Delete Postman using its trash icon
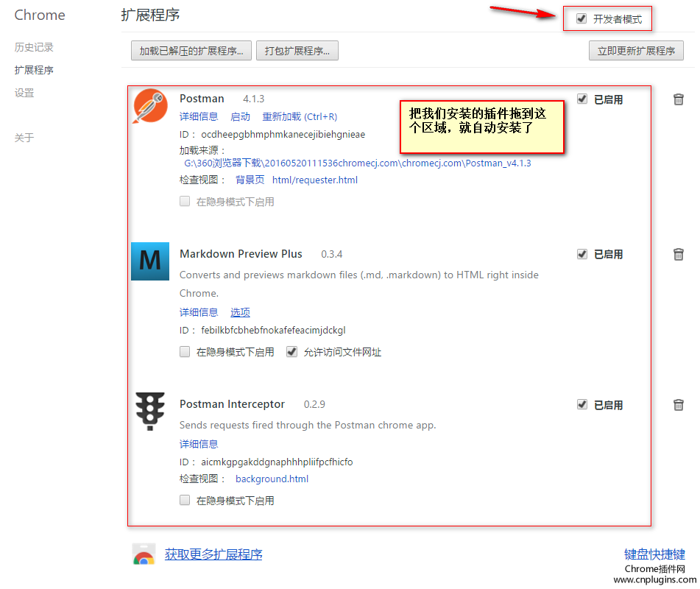 pos(678,99)
